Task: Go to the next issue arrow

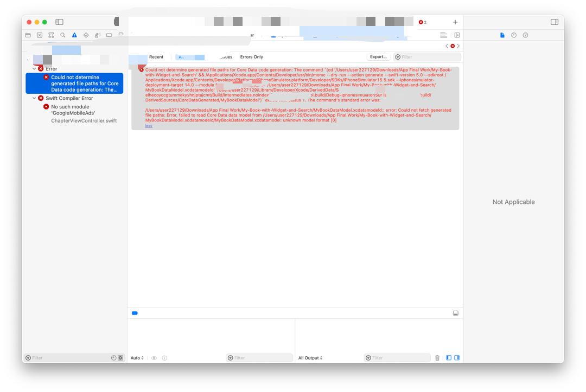Action: coord(458,46)
